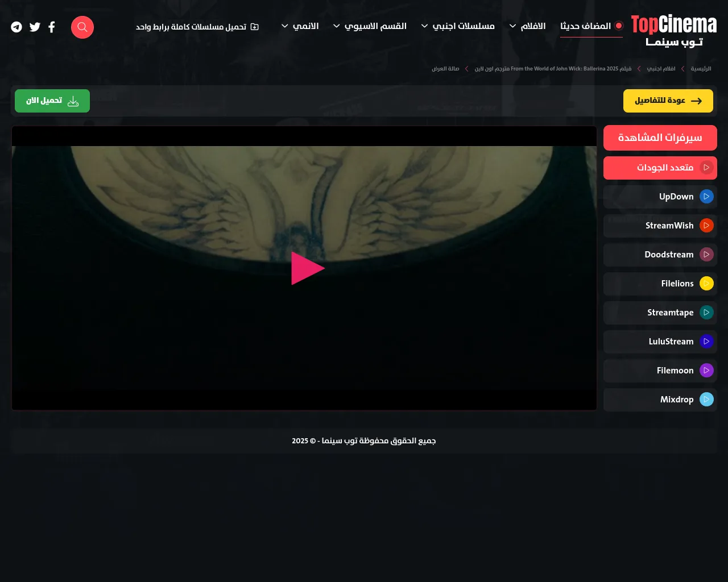The height and width of the screenshot is (582, 728).
Task: Click the سيرفرات المشاهدة header
Action: (660, 138)
